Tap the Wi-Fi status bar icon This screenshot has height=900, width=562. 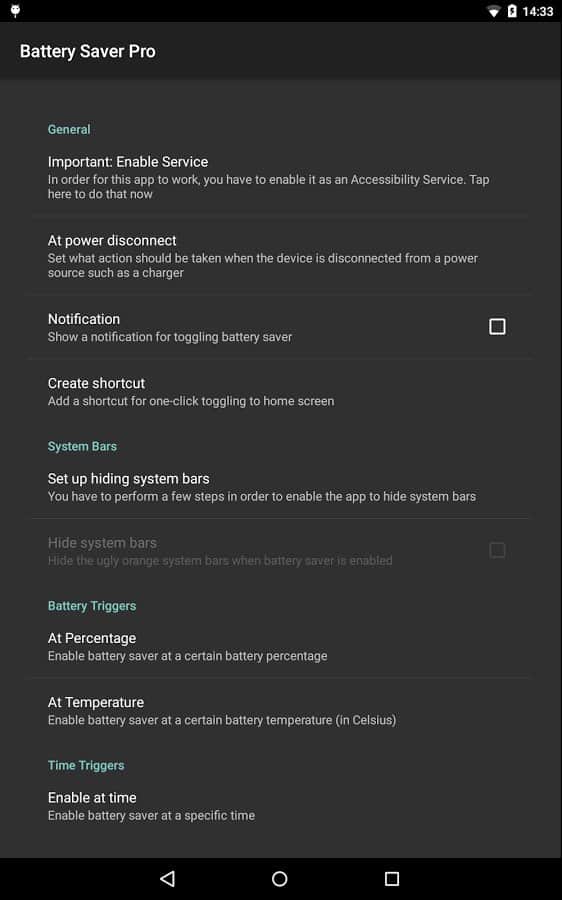pyautogui.click(x=493, y=11)
